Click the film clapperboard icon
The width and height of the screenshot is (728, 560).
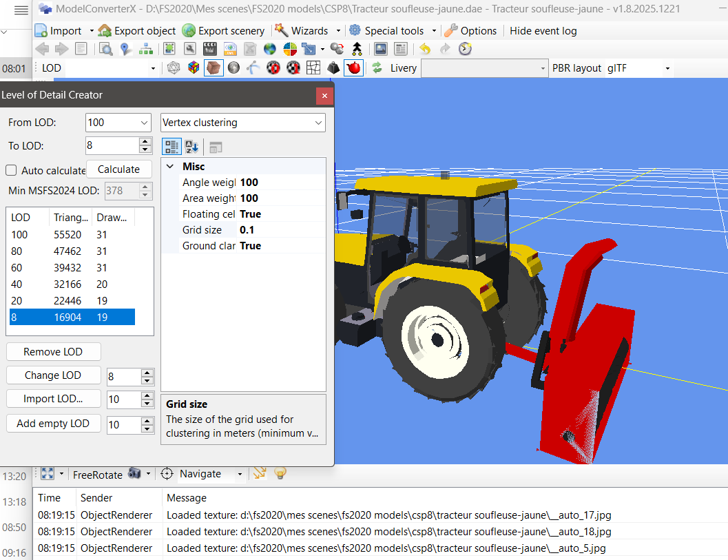[x=210, y=49]
